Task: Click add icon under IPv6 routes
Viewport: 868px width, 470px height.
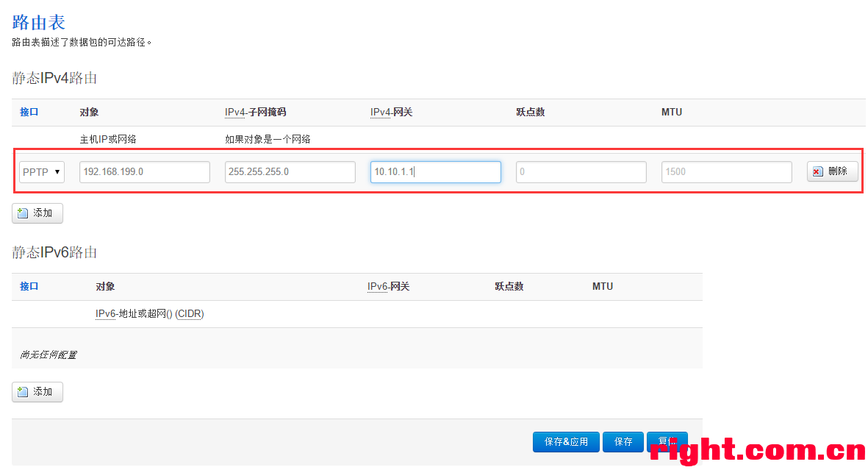Action: point(23,392)
